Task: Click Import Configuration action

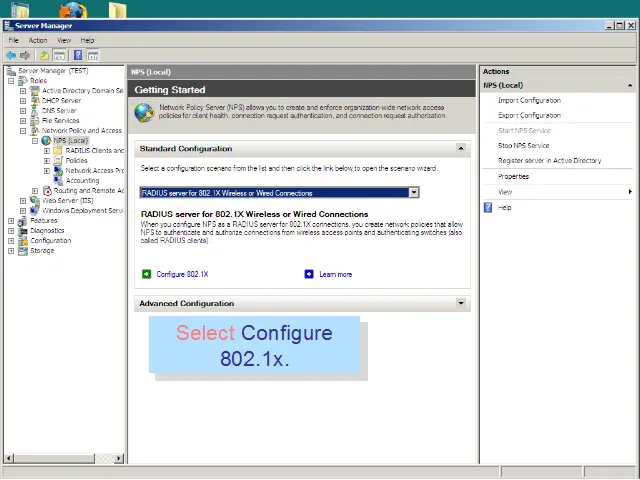Action: point(529,100)
